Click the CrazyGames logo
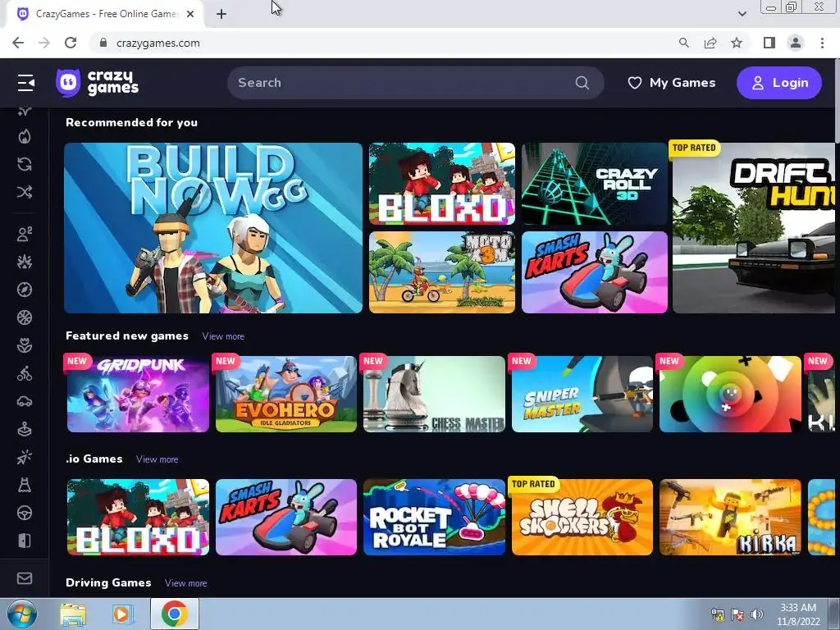Image resolution: width=840 pixels, height=630 pixels. pos(98,83)
